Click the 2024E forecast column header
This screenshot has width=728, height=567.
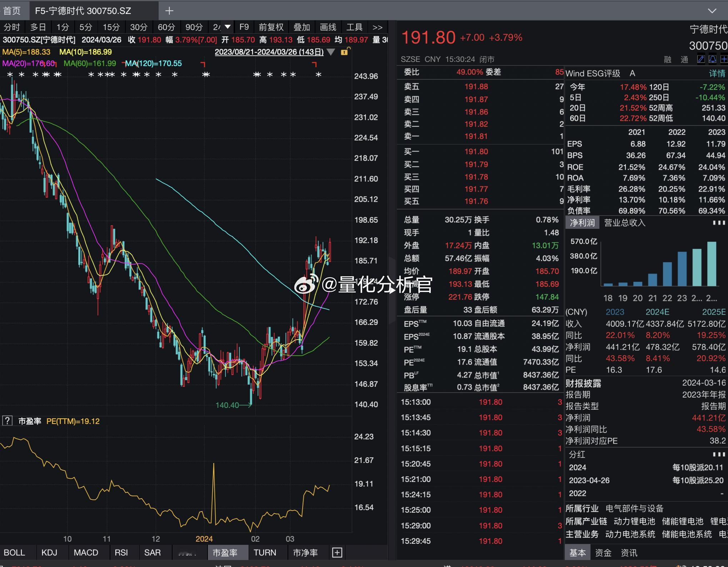(x=657, y=312)
